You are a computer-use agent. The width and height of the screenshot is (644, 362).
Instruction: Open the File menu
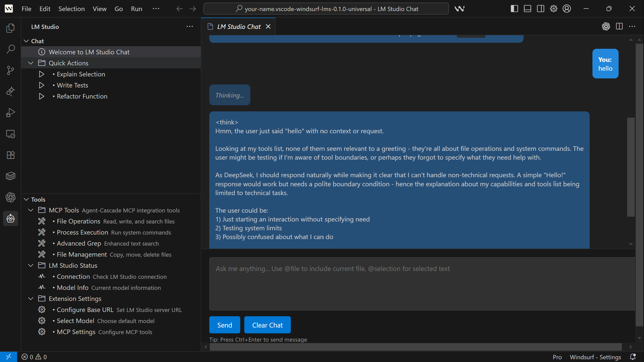[26, 9]
